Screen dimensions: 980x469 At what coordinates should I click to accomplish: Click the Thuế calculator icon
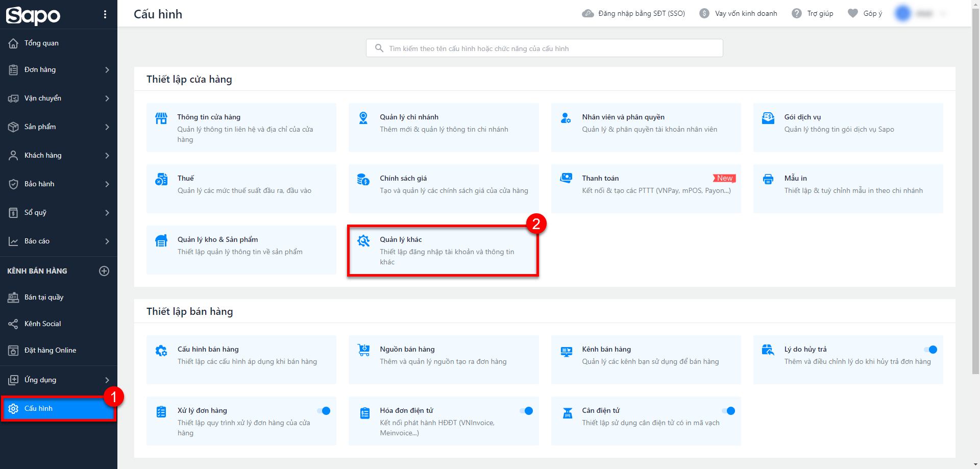[161, 180]
